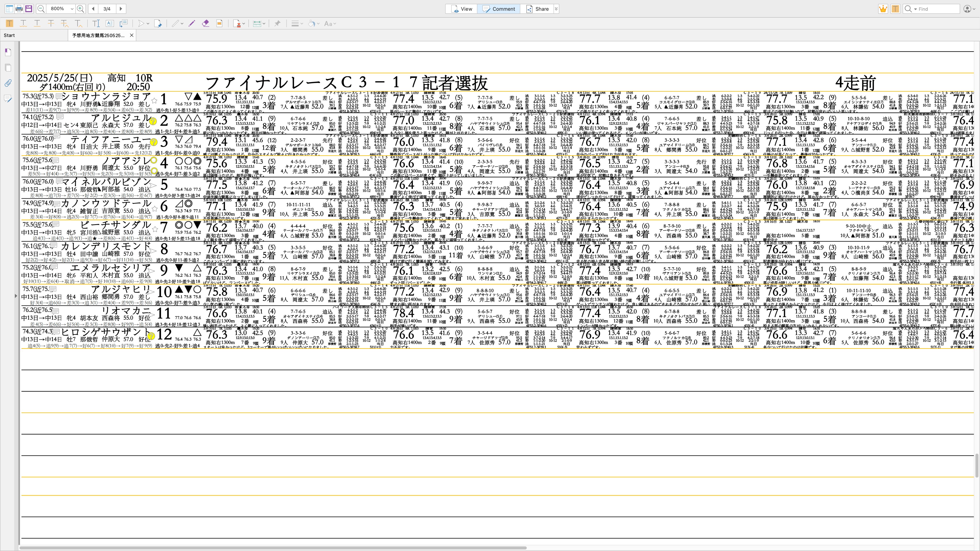980x551 pixels.
Task: Select the Replace text markup tool
Action: (64, 24)
